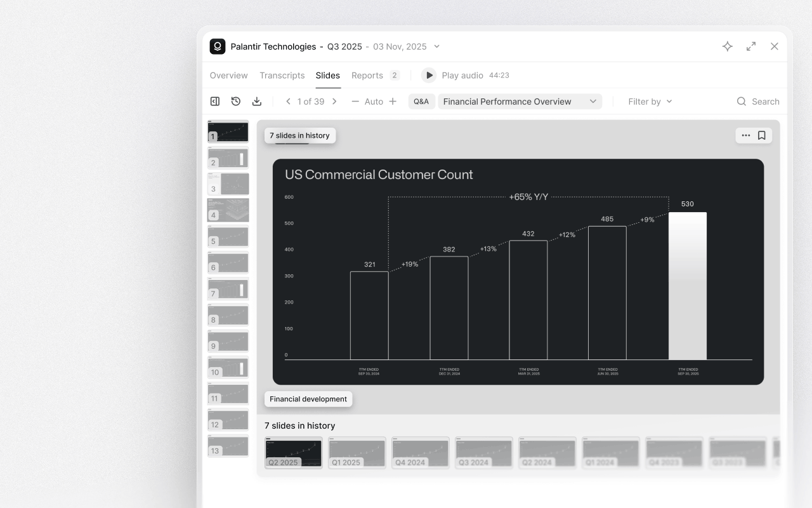This screenshot has width=812, height=508.
Task: Click the 7 slides in history badge
Action: [x=299, y=135]
